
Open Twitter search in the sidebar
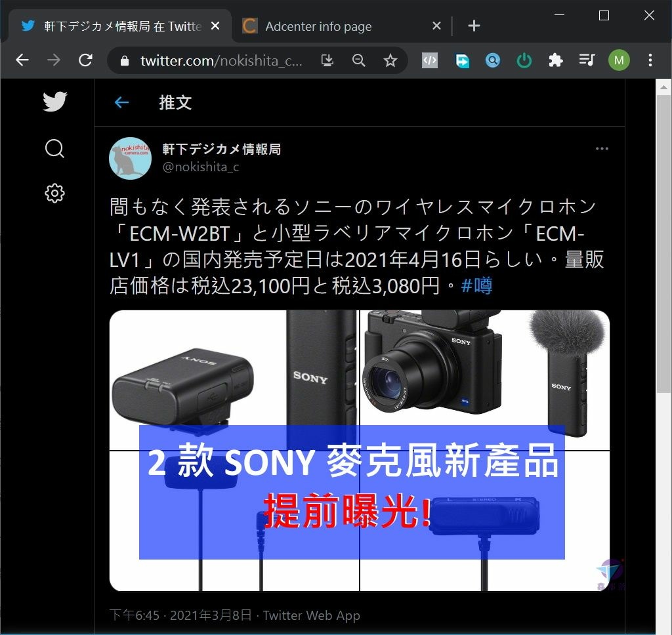coord(54,149)
